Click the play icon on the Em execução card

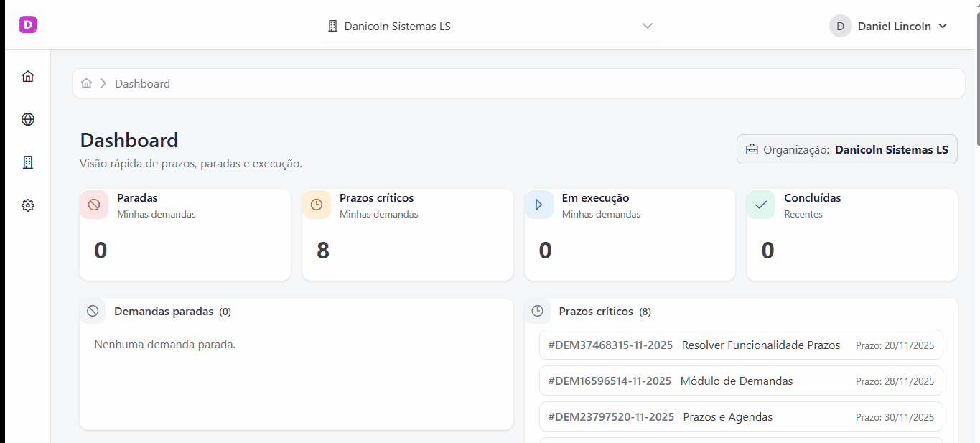538,205
